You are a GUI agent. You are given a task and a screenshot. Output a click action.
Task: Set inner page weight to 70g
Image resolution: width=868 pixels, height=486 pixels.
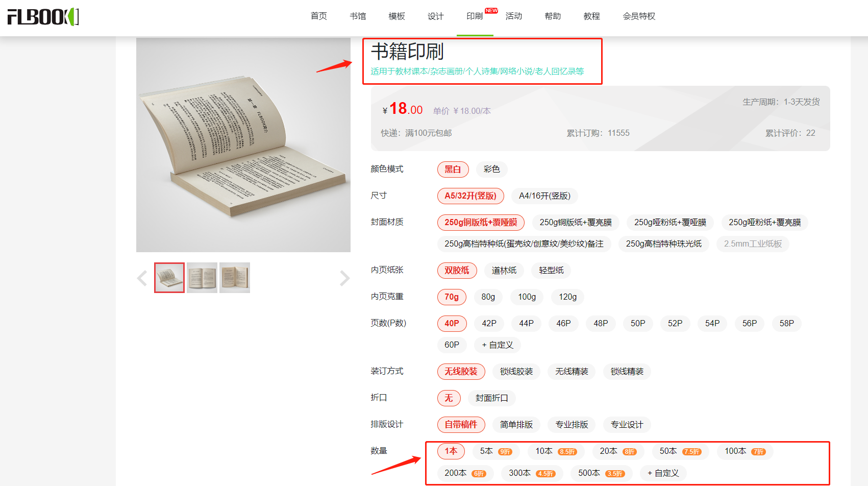[452, 297]
